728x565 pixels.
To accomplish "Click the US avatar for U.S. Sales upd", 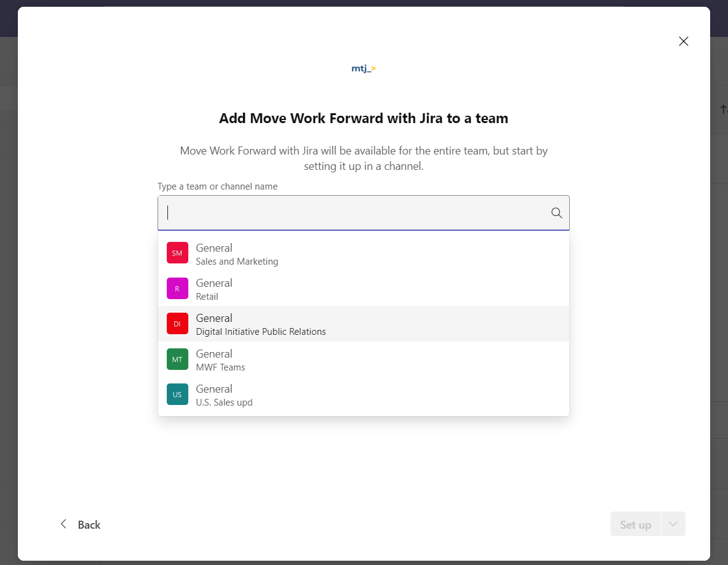I will [177, 394].
